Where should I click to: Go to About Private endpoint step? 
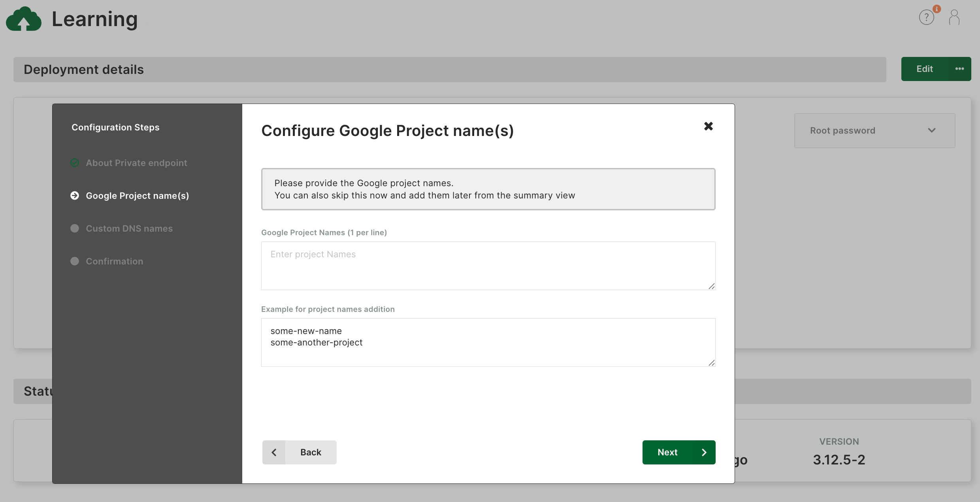point(136,163)
